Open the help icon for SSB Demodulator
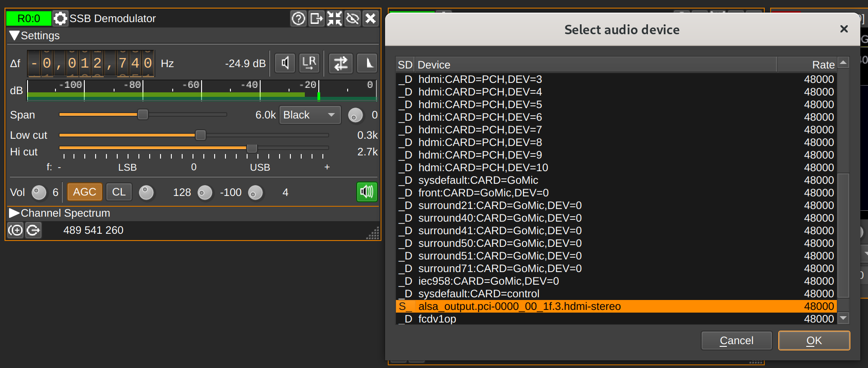Screen dimensions: 868x368 pyautogui.click(x=298, y=18)
